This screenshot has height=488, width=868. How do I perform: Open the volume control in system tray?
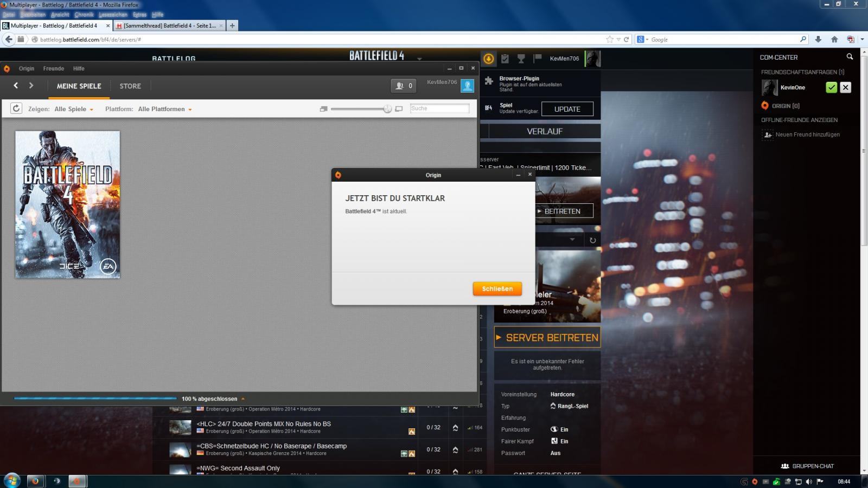pos(809,481)
